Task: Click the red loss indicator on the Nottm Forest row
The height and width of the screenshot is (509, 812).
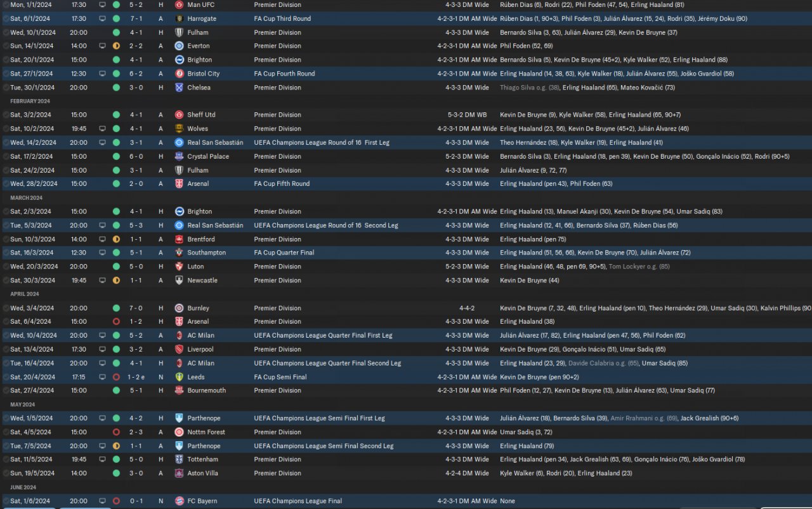Action: [116, 432]
